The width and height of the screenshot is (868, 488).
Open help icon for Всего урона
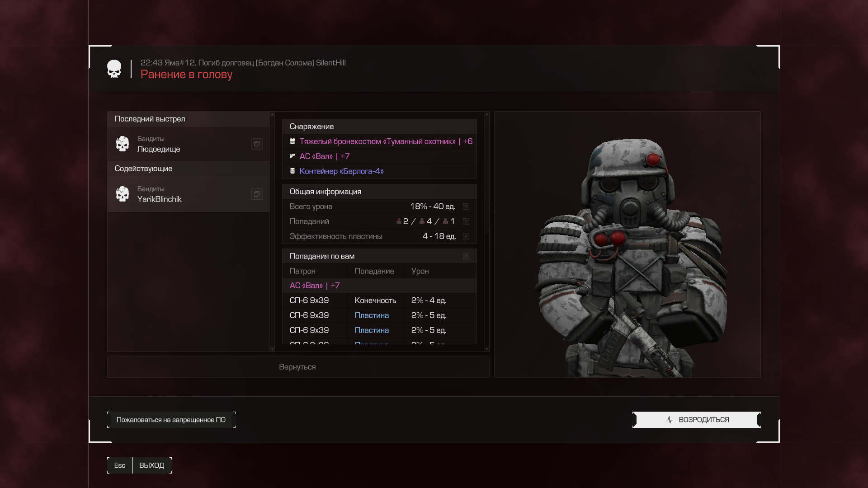(x=466, y=206)
